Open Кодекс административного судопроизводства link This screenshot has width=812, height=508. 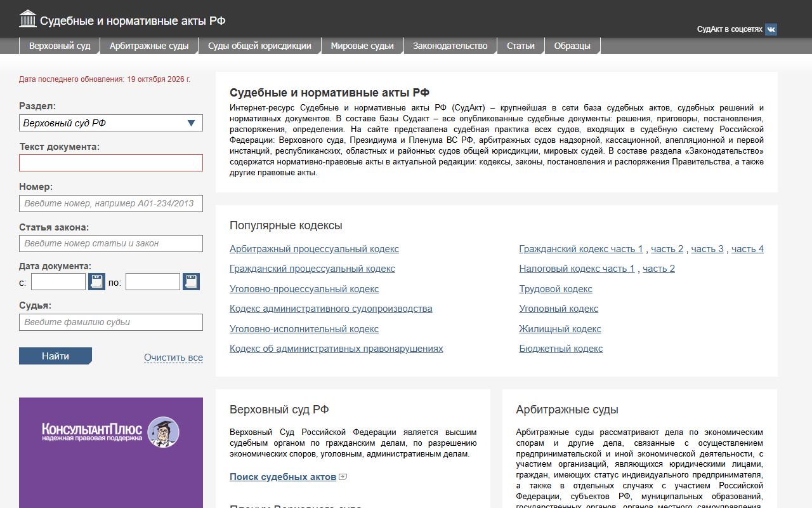coord(331,309)
